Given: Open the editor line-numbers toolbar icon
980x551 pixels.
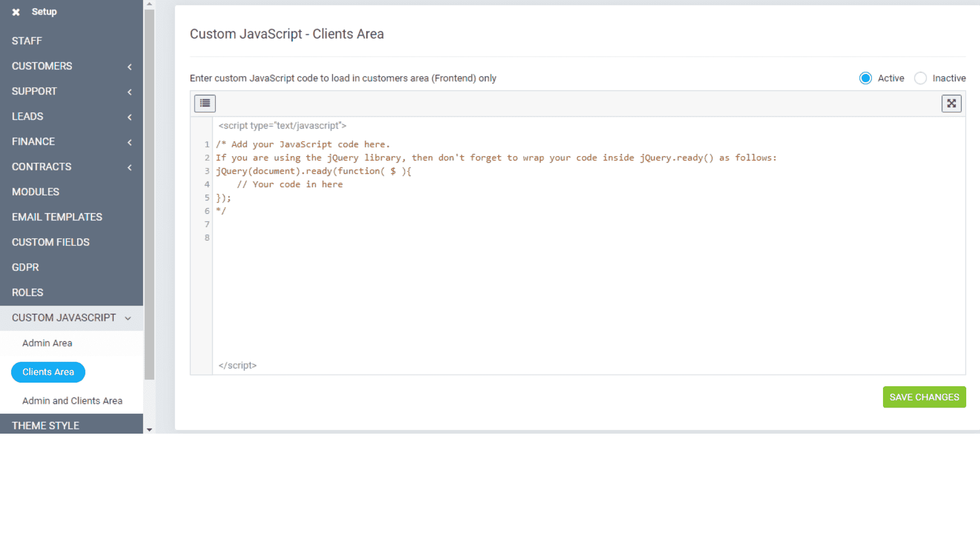Looking at the screenshot, I should coord(204,103).
